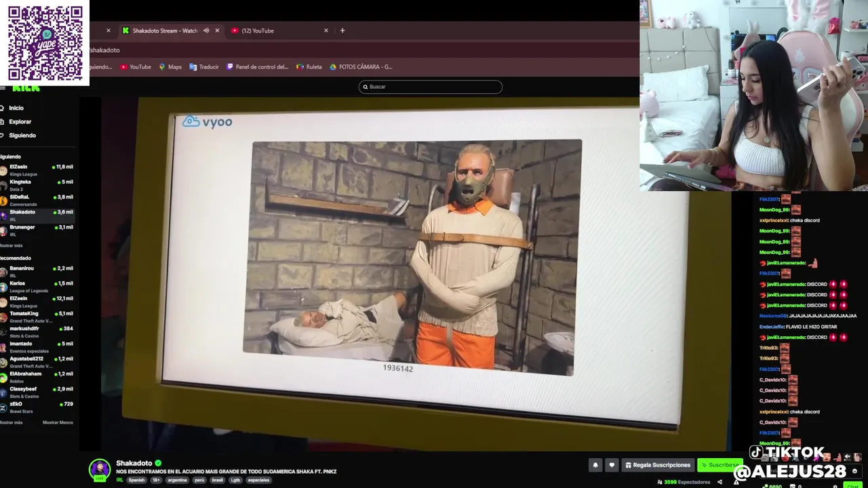Open markushdlfr Slots & Casino channel
868x488 pixels.
pyautogui.click(x=37, y=332)
